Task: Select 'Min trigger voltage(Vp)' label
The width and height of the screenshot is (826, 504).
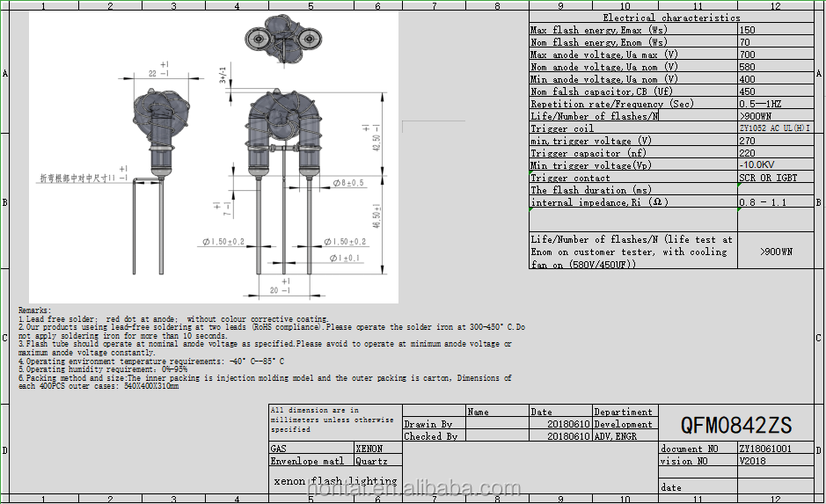Action: pyautogui.click(x=591, y=165)
